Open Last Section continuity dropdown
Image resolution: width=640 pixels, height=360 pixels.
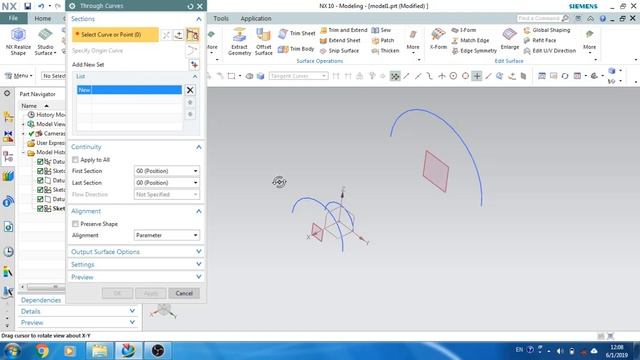(x=167, y=183)
